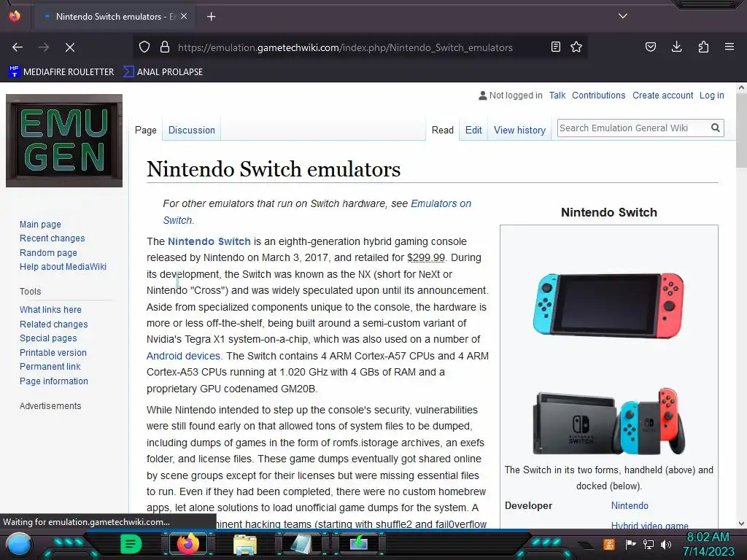Open Special pages
747x560 pixels.
(x=48, y=338)
